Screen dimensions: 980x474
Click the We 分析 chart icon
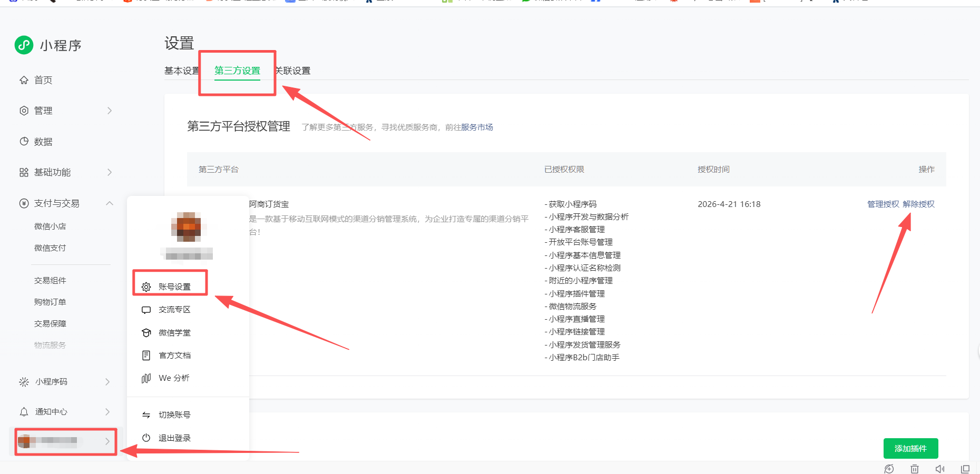click(x=146, y=378)
